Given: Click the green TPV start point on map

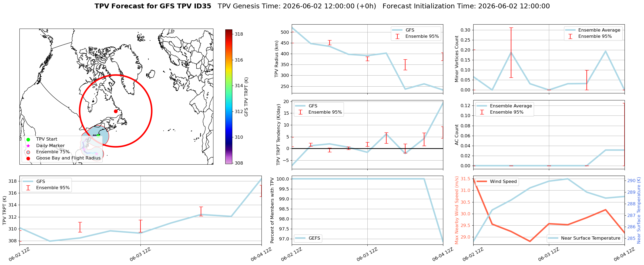Looking at the screenshot, I should point(98,136).
